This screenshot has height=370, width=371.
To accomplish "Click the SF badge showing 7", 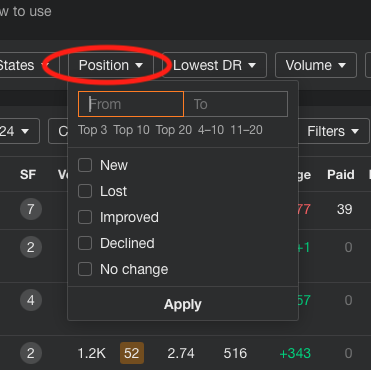I will [x=31, y=209].
